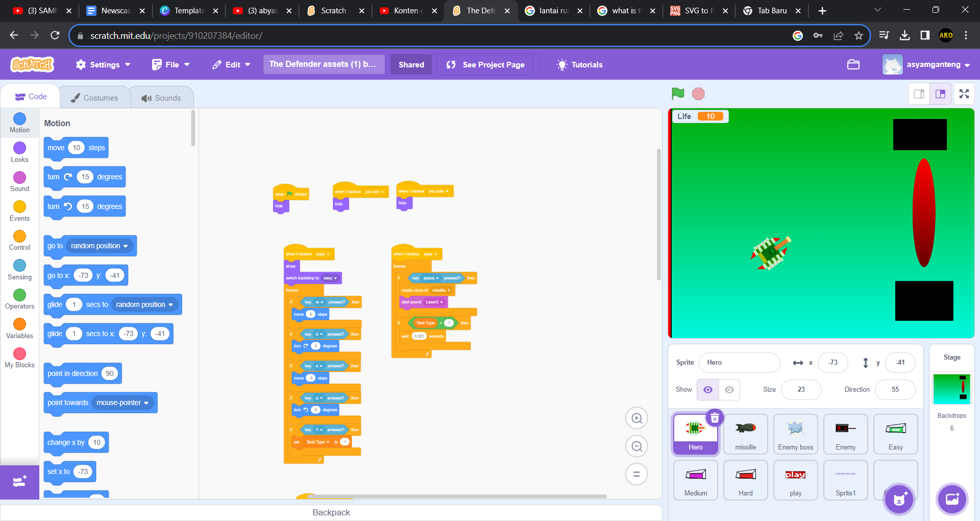The height and width of the screenshot is (521, 980).
Task: Show the sprite using eye icon
Action: 708,390
